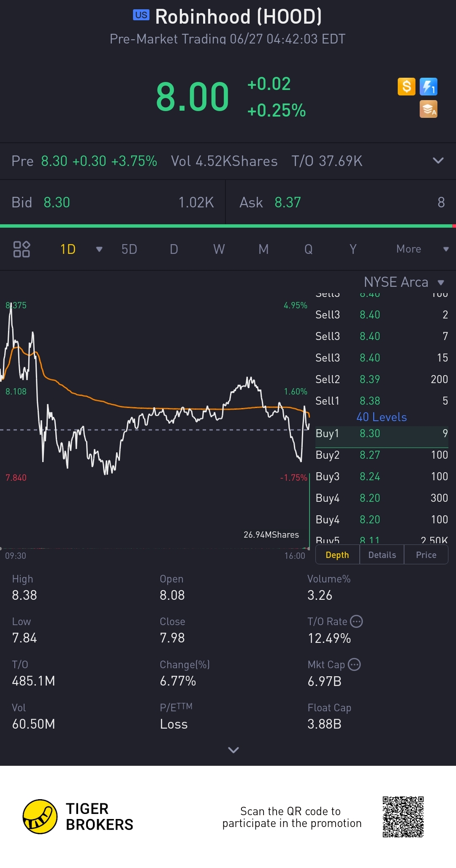Tap the 12.49% T/O Rate value

(329, 638)
